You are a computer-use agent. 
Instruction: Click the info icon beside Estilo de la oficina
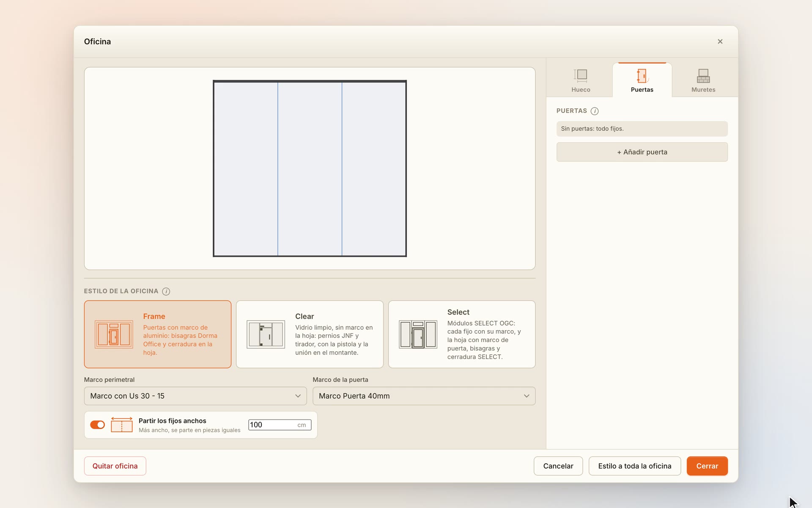point(166,291)
